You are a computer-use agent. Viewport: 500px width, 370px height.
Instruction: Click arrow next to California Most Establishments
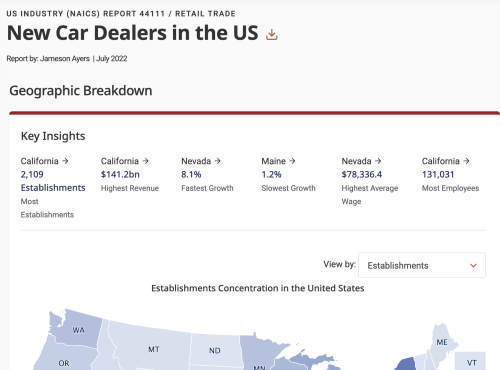click(65, 161)
